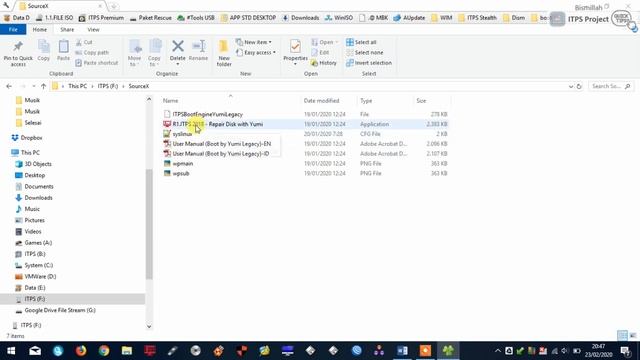Open the Copy to menu
The height and width of the screenshot is (360, 640).
tap(155, 53)
